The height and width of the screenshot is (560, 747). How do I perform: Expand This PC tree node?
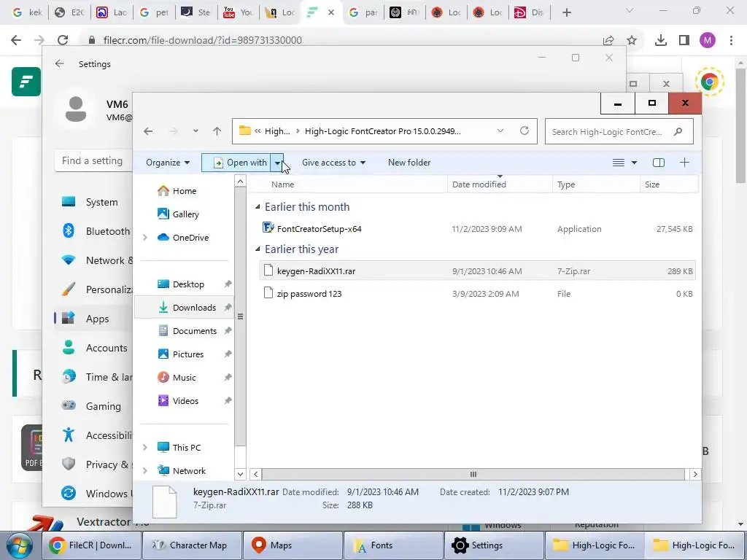145,448
